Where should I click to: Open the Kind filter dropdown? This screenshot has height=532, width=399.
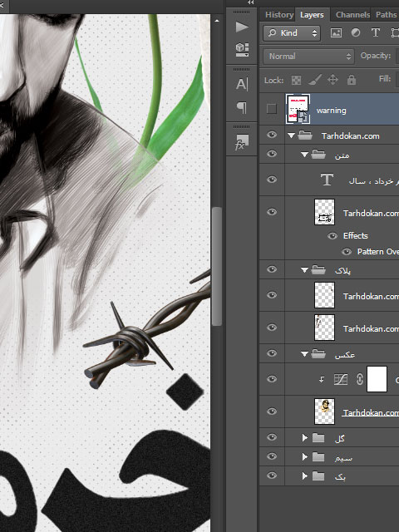point(292,33)
